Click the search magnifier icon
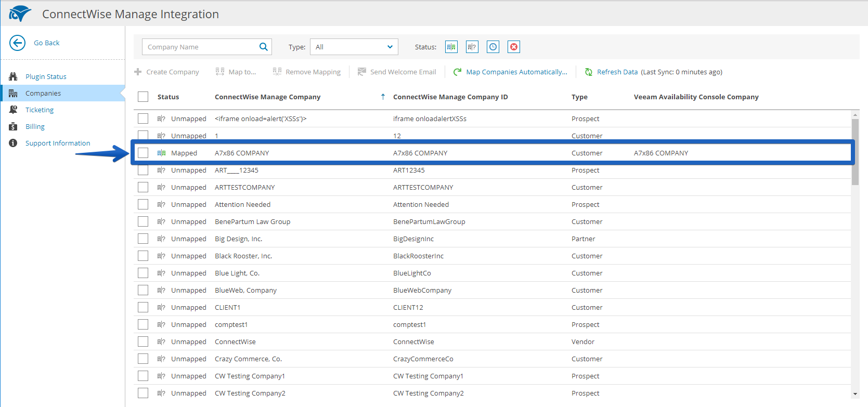 (264, 47)
